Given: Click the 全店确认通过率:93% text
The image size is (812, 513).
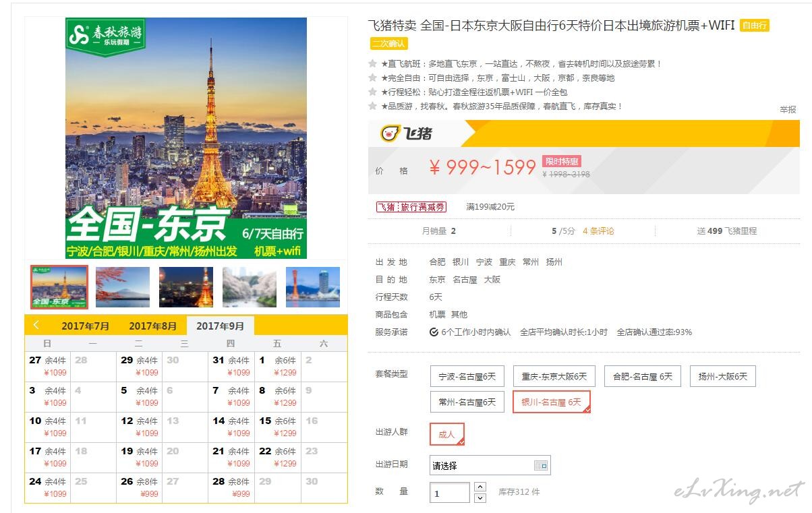Looking at the screenshot, I should [654, 332].
